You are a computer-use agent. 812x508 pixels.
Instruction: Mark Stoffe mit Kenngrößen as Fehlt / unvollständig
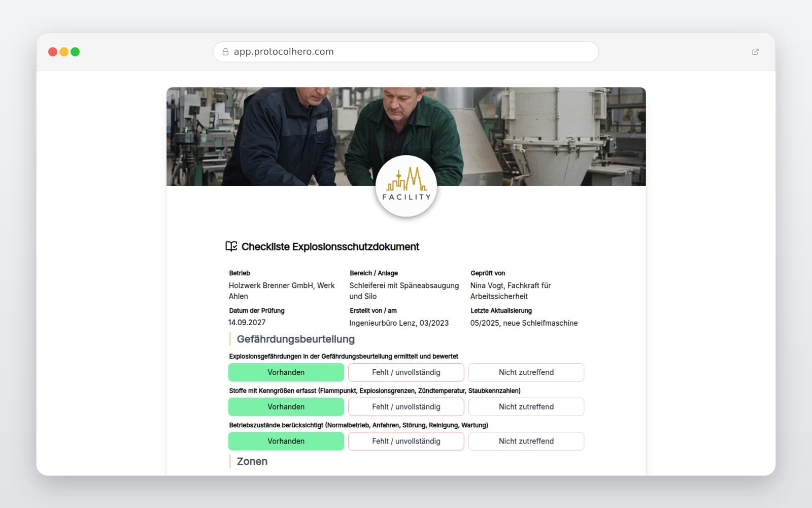[406, 407]
